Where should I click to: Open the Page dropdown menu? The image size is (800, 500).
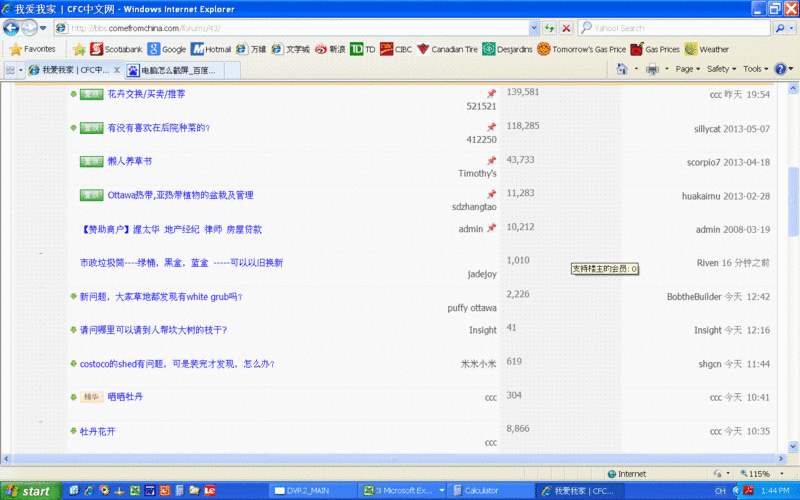coord(686,69)
